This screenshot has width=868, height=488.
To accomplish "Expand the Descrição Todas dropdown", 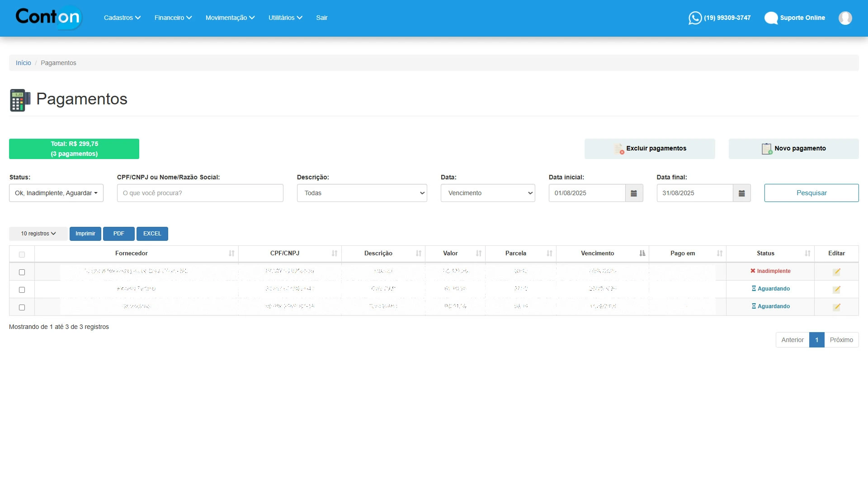I will pyautogui.click(x=362, y=193).
